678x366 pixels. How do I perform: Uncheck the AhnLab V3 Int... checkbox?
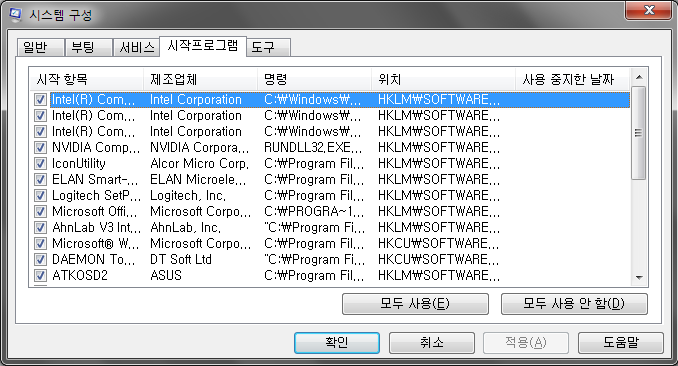[40, 228]
